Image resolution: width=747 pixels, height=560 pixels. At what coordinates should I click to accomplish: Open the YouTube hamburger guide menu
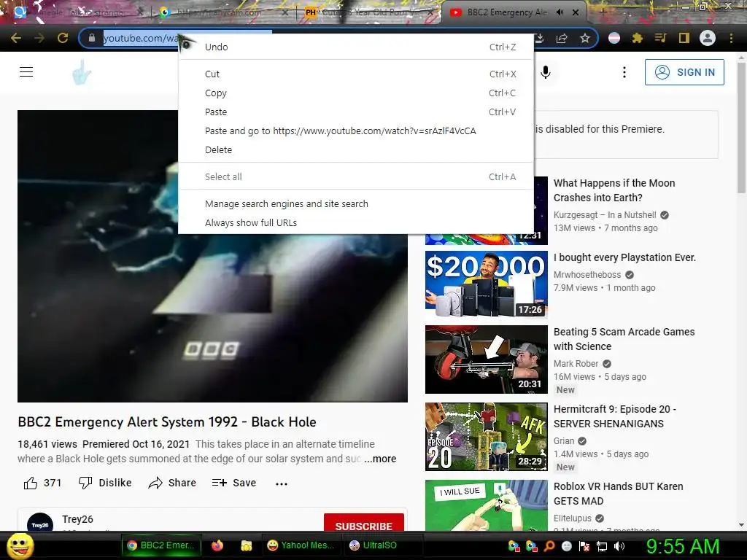pos(26,72)
